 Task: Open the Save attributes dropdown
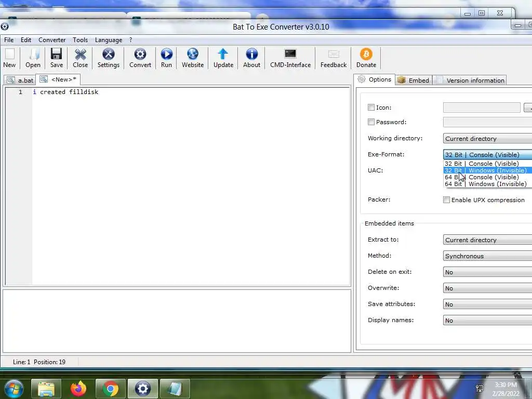pyautogui.click(x=487, y=304)
